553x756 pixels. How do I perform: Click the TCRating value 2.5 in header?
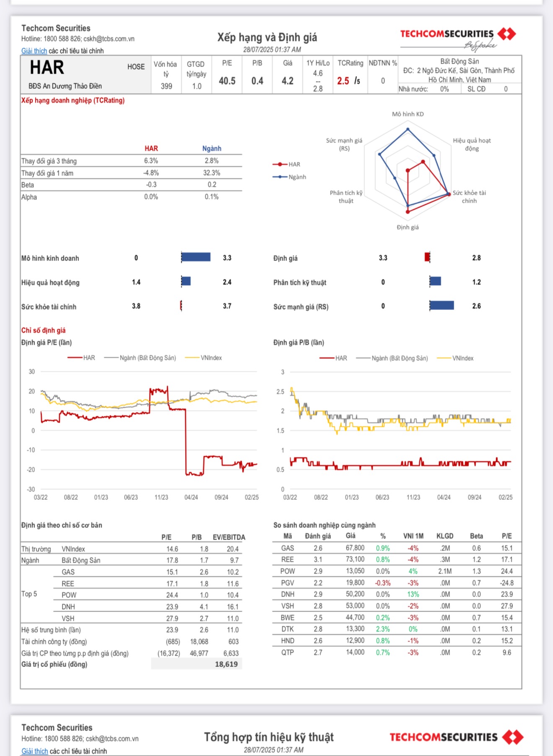tap(343, 81)
